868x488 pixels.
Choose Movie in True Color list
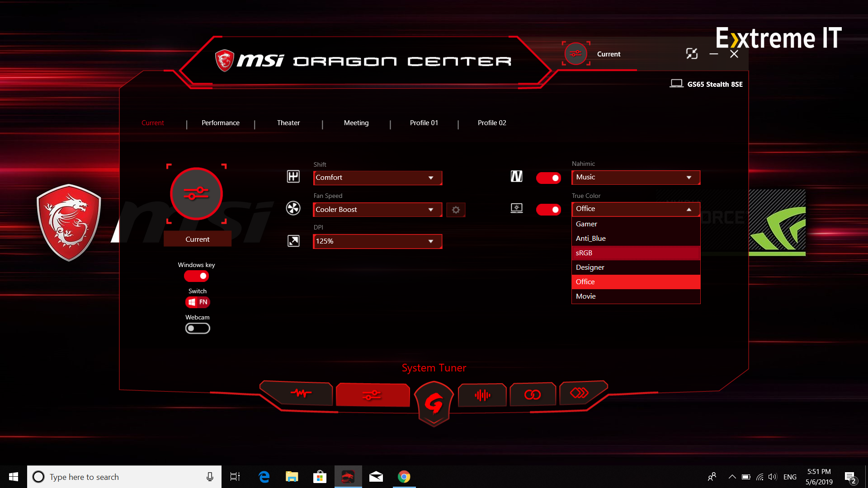[x=636, y=296]
